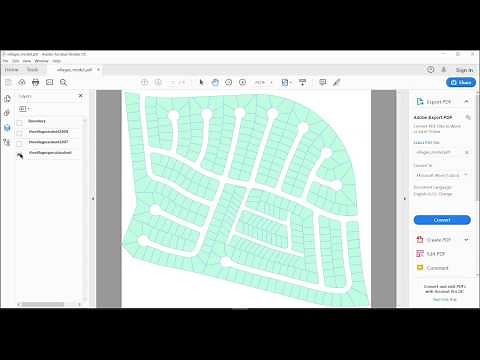The width and height of the screenshot is (480, 360).
Task: Collapse the left navigation pane handle
Action: pos(93,199)
